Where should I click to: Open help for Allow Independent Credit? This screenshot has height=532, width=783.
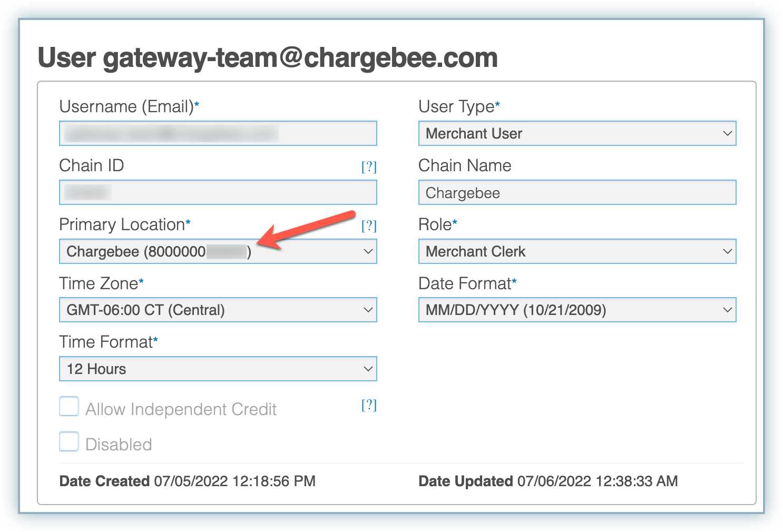coord(369,405)
